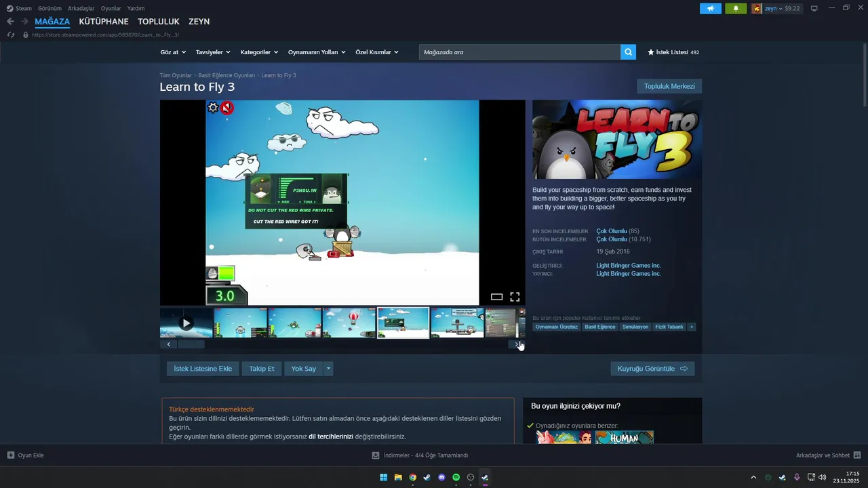Select the hot air balloon screenshot thumbnail
The height and width of the screenshot is (488, 868).
[349, 323]
